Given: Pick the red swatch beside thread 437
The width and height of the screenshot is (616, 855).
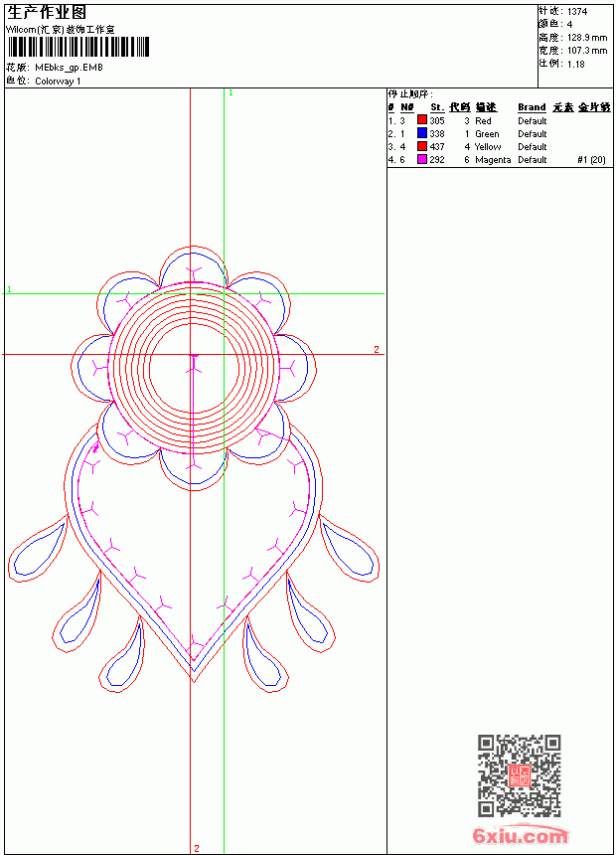Looking at the screenshot, I should (x=422, y=146).
